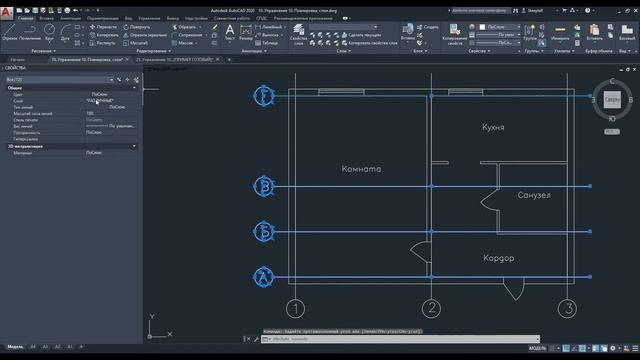Switch to the Модель layout tab
Screen dimensions: 640x360
coord(15,347)
